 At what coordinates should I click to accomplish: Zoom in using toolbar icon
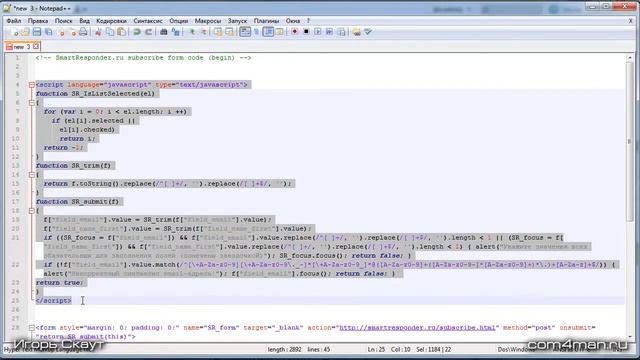pyautogui.click(x=191, y=32)
